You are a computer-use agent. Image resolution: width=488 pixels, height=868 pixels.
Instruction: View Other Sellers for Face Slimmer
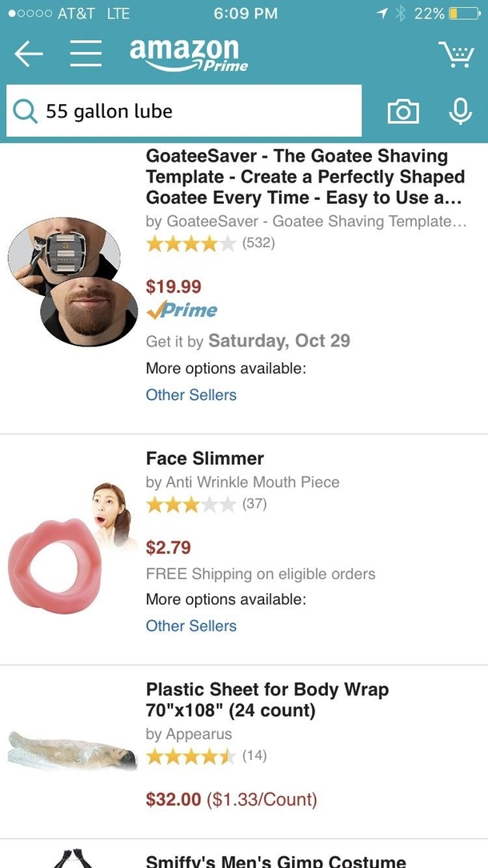pyautogui.click(x=191, y=626)
